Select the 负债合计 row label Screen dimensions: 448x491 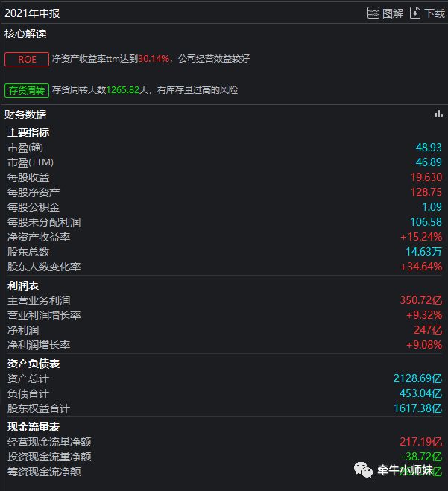tap(28, 393)
